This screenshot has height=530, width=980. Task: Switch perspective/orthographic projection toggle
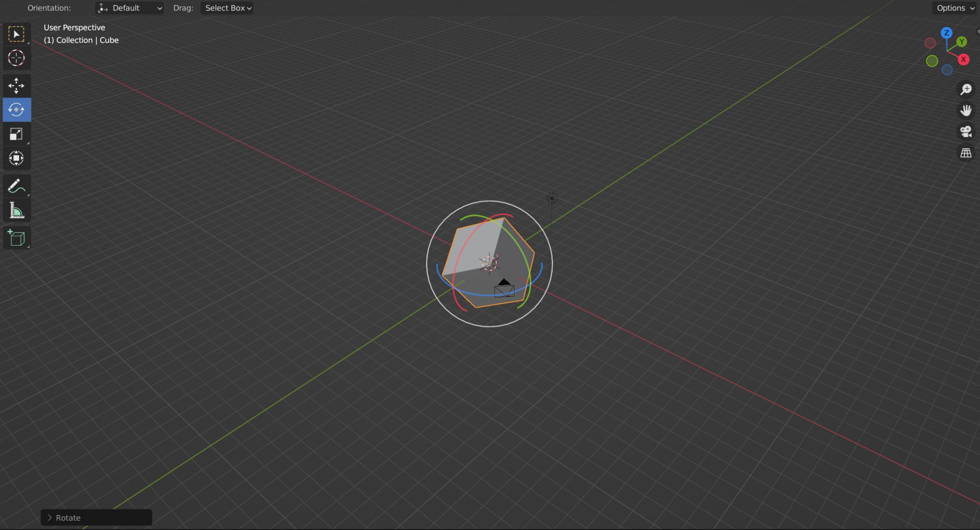pos(966,153)
